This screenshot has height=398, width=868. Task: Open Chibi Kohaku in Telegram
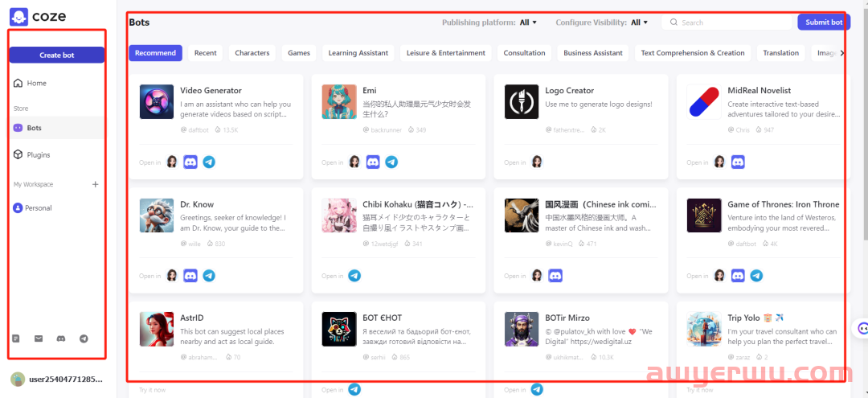tap(355, 276)
